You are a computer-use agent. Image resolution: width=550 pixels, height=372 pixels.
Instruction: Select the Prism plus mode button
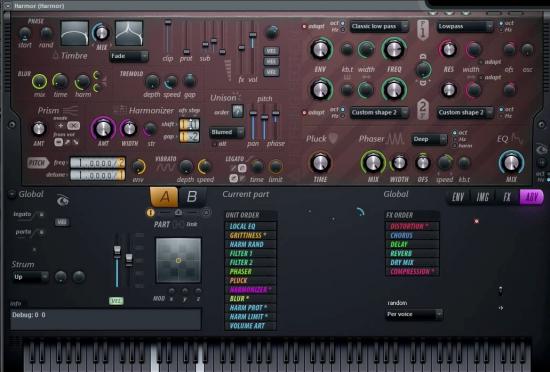[x=60, y=126]
